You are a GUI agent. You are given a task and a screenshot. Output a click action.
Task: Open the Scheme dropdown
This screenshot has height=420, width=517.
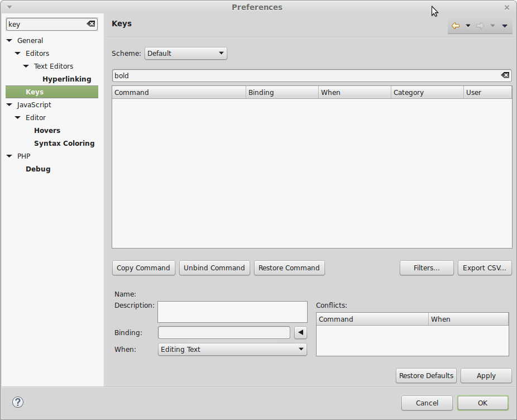[185, 54]
